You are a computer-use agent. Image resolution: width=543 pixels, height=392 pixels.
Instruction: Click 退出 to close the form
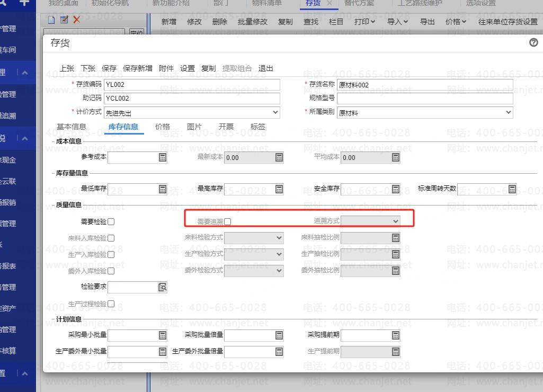[266, 68]
